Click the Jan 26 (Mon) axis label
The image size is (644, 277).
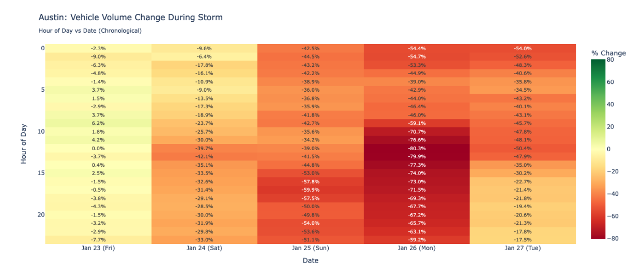coord(417,249)
